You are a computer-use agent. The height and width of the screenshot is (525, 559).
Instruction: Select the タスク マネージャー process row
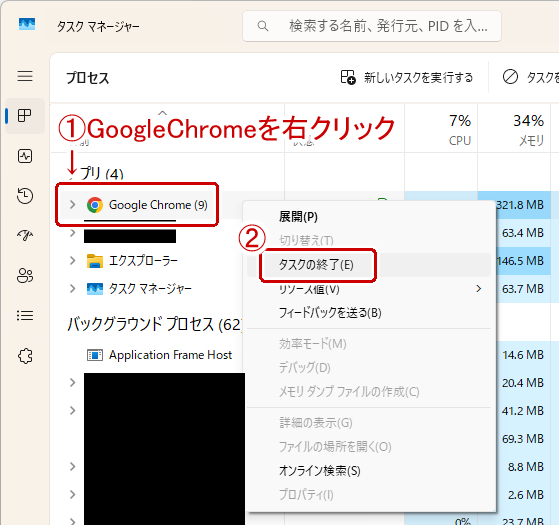tap(147, 288)
